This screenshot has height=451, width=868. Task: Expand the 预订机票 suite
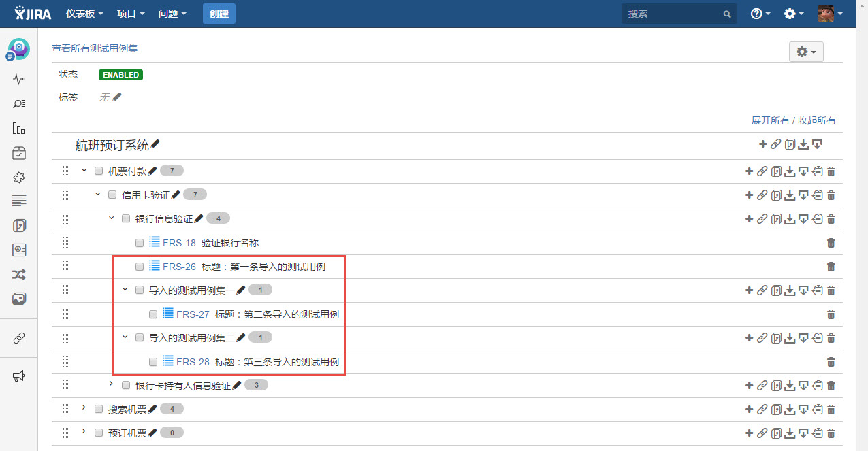[x=84, y=431]
